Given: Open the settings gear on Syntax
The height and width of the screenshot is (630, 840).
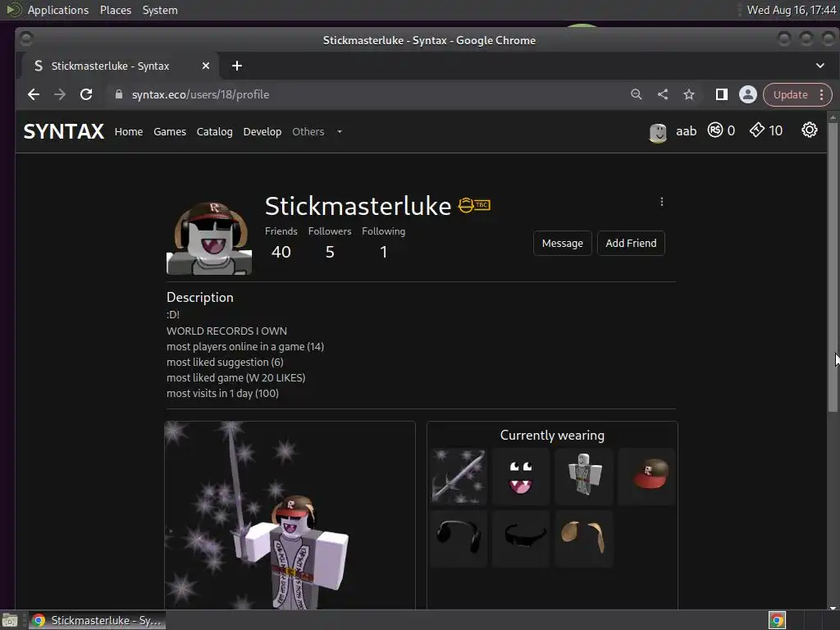Looking at the screenshot, I should (x=810, y=130).
